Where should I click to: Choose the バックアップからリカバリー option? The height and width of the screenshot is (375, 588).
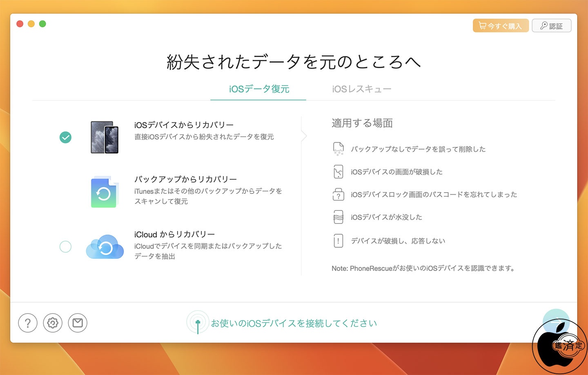(x=185, y=180)
